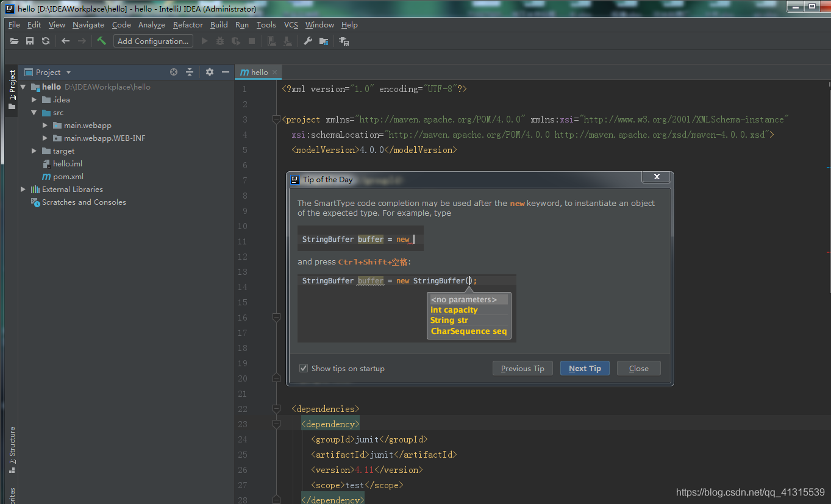Click the Open folder toolbar icon
This screenshot has width=831, height=504.
(15, 41)
